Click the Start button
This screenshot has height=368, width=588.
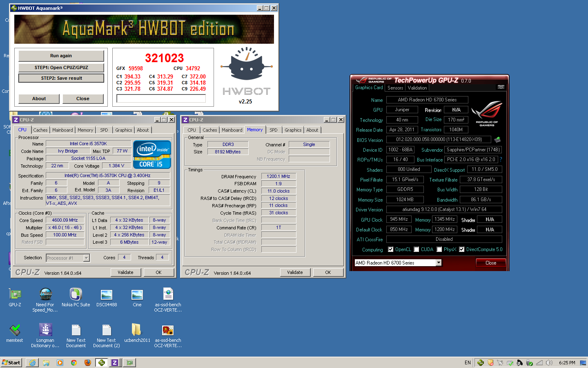click(x=11, y=363)
